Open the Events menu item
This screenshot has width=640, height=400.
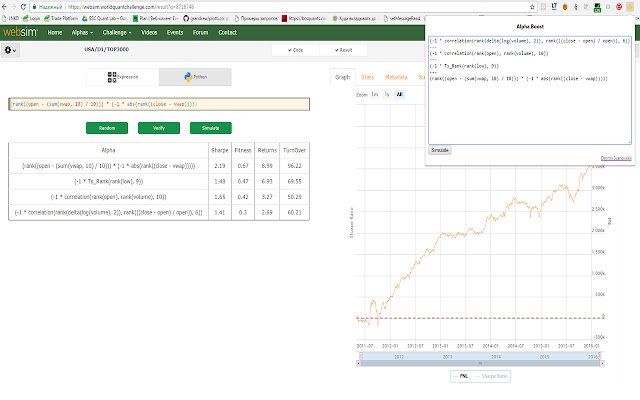coord(175,32)
